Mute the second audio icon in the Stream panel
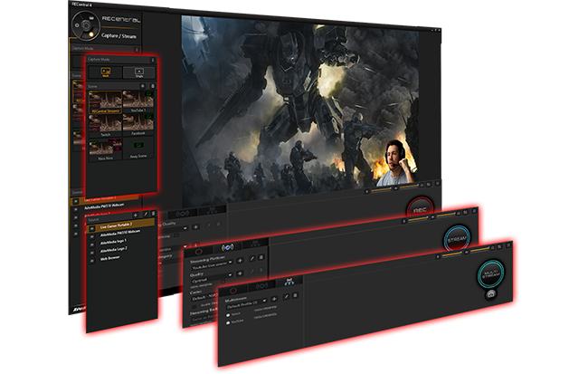588x374 pixels. (x=432, y=217)
